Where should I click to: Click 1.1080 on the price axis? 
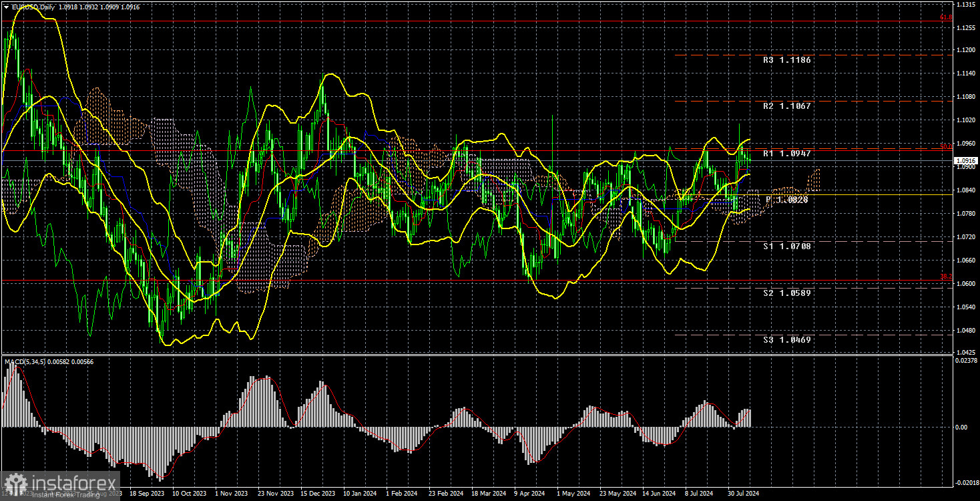tap(966, 97)
